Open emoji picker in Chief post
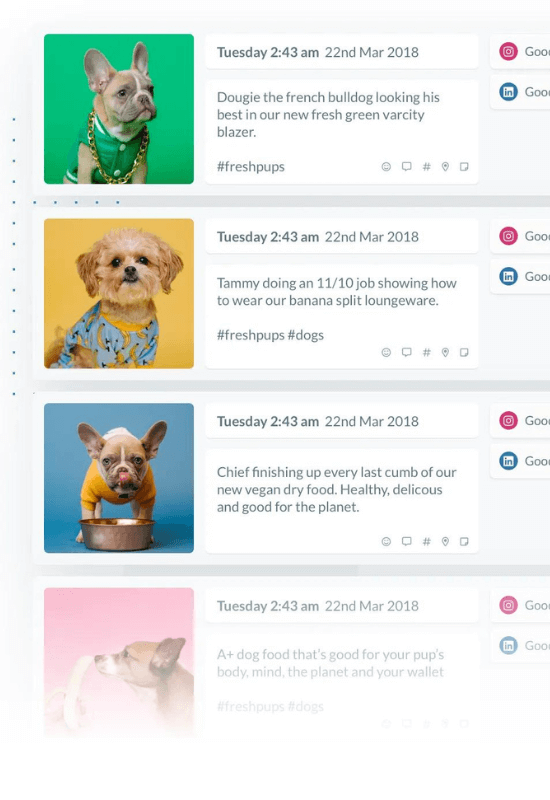The image size is (550, 800). 386,541
